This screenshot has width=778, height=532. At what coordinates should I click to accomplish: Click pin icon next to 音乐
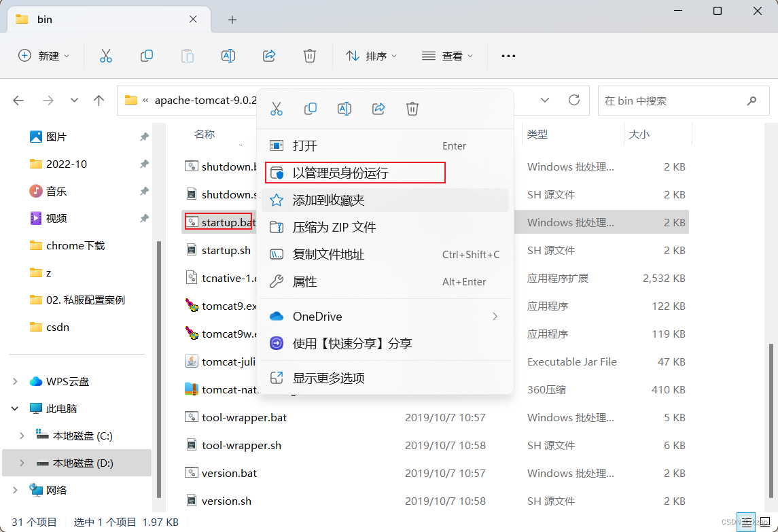144,191
